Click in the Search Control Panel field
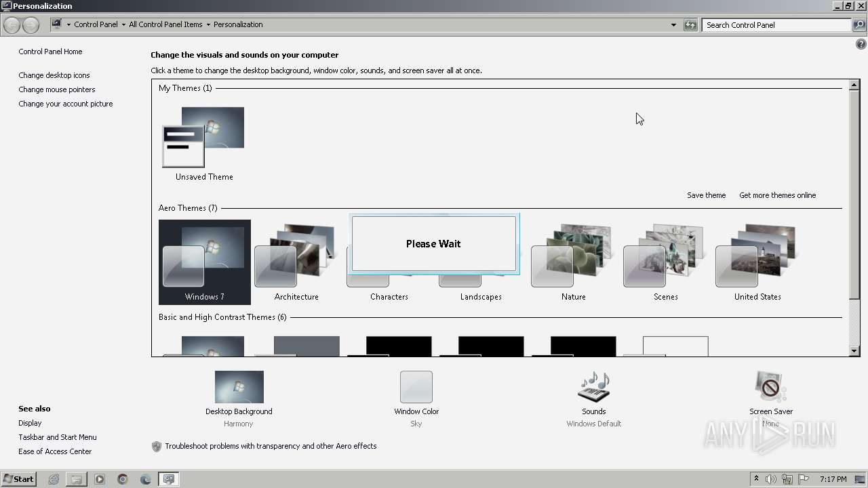 (x=776, y=25)
